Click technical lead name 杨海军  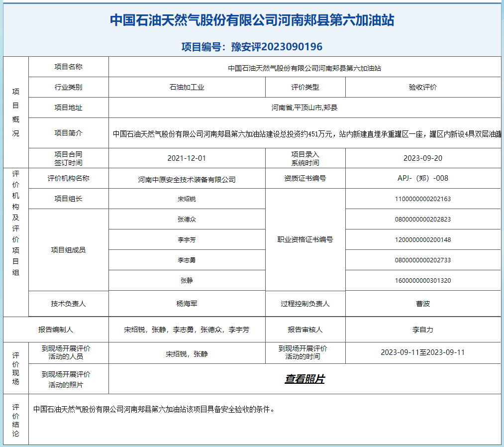point(187,304)
